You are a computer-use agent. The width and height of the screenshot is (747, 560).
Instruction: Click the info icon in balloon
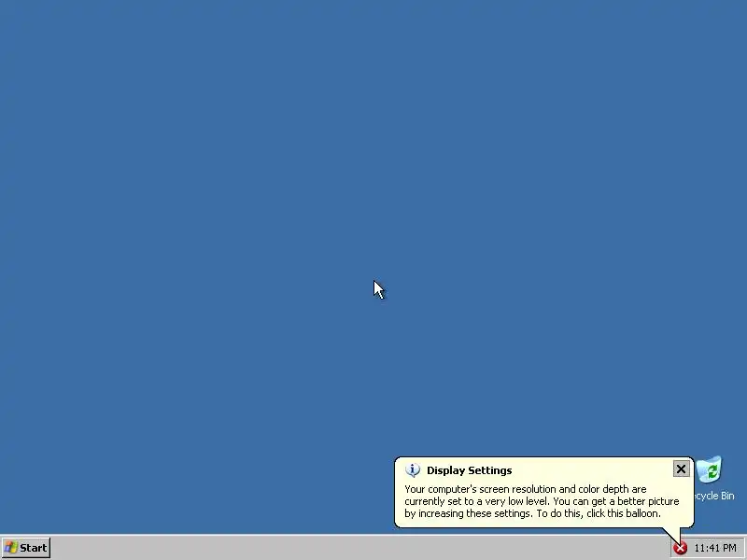(412, 470)
